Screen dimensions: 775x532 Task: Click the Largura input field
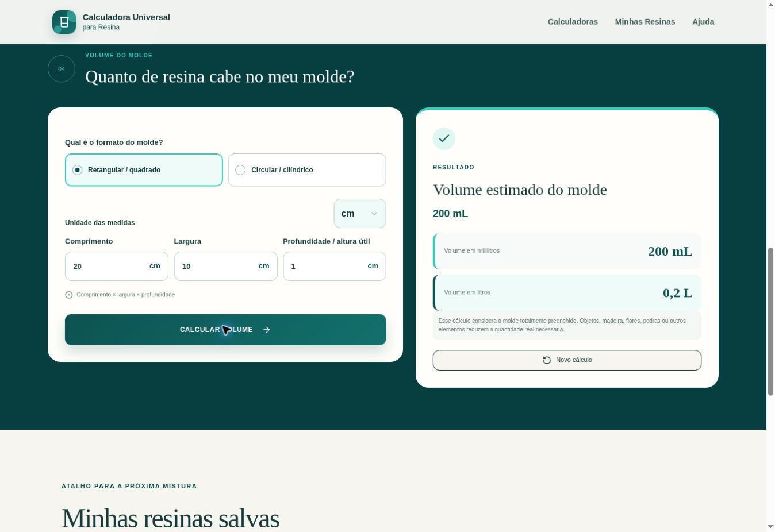[225, 266]
